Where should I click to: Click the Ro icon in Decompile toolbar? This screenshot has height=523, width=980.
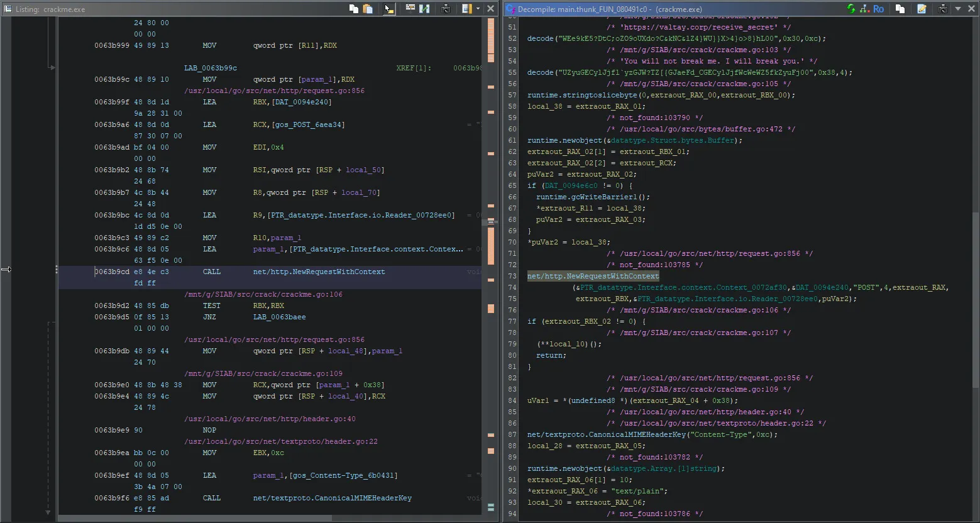(x=878, y=9)
